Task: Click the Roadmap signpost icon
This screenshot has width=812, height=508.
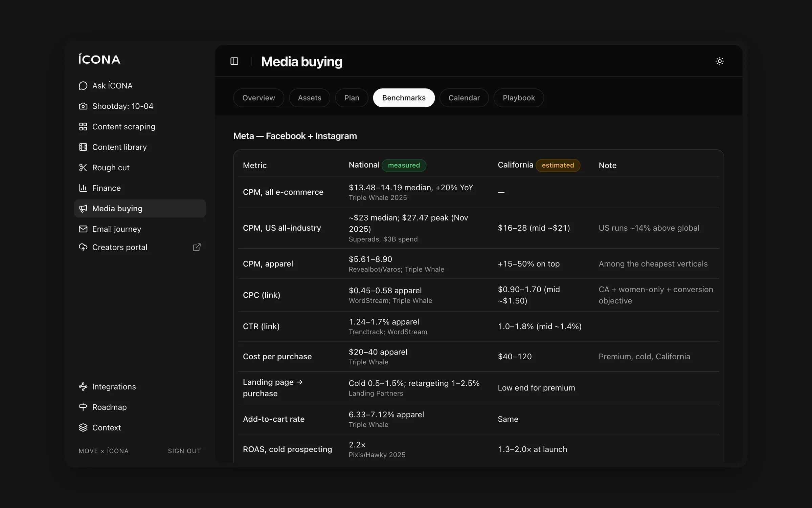Action: [83, 407]
